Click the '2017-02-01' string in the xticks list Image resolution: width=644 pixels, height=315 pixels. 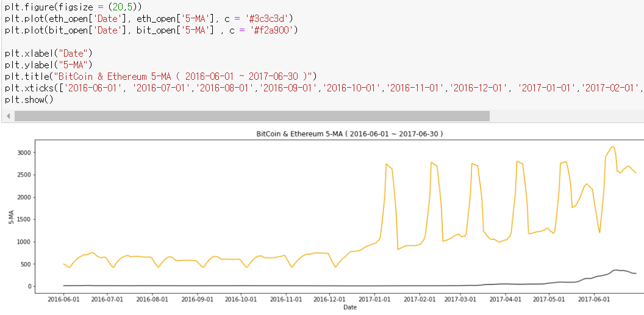point(609,88)
